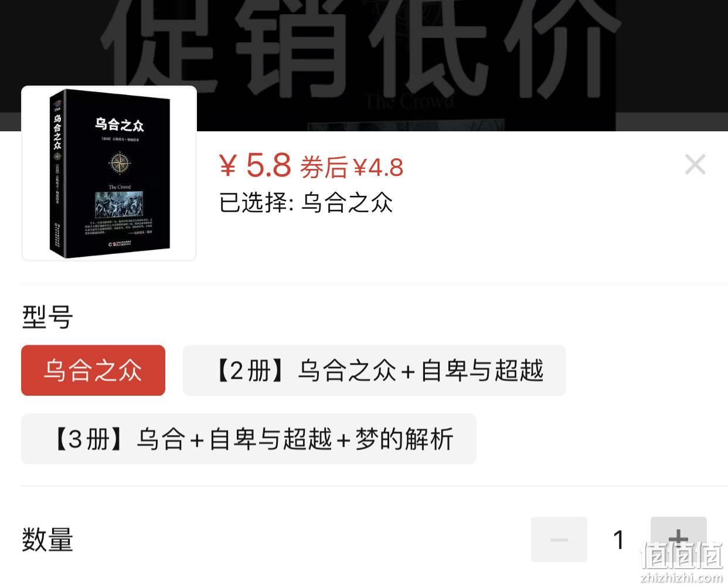Tap the compass emblem on book cover
The width and height of the screenshot is (728, 588).
click(120, 163)
